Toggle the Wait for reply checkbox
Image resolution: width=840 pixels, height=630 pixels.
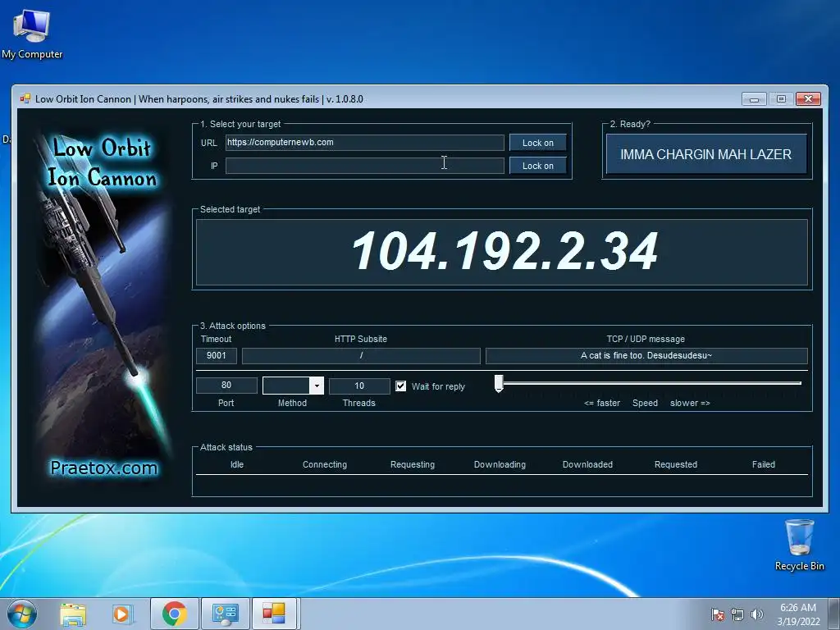click(x=400, y=386)
